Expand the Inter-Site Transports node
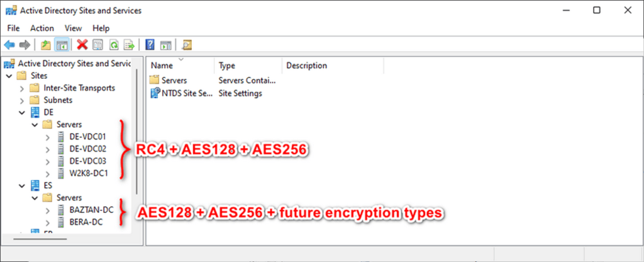Image resolution: width=644 pixels, height=262 pixels. (x=23, y=88)
